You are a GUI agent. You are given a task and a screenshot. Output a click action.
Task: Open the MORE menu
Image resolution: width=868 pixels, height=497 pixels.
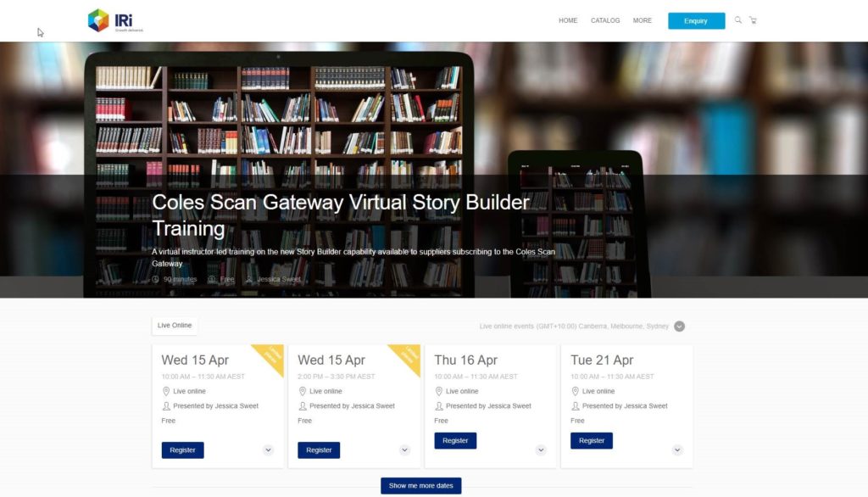tap(643, 20)
